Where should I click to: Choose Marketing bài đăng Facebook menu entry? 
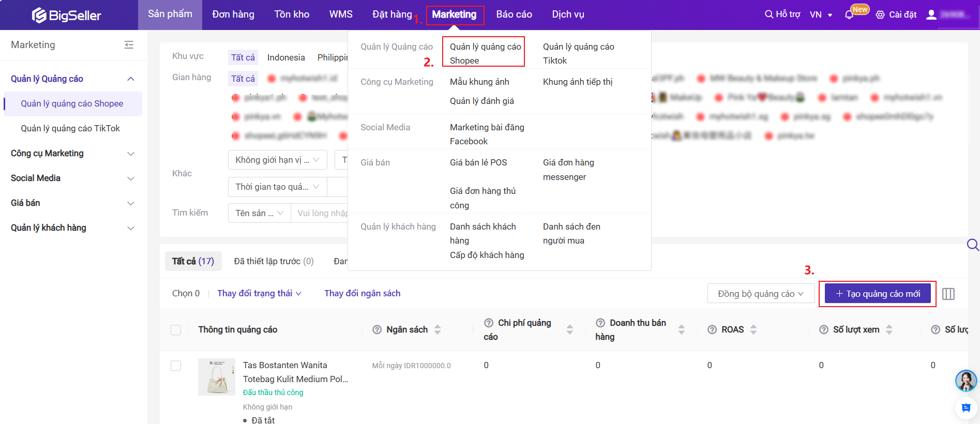(487, 134)
